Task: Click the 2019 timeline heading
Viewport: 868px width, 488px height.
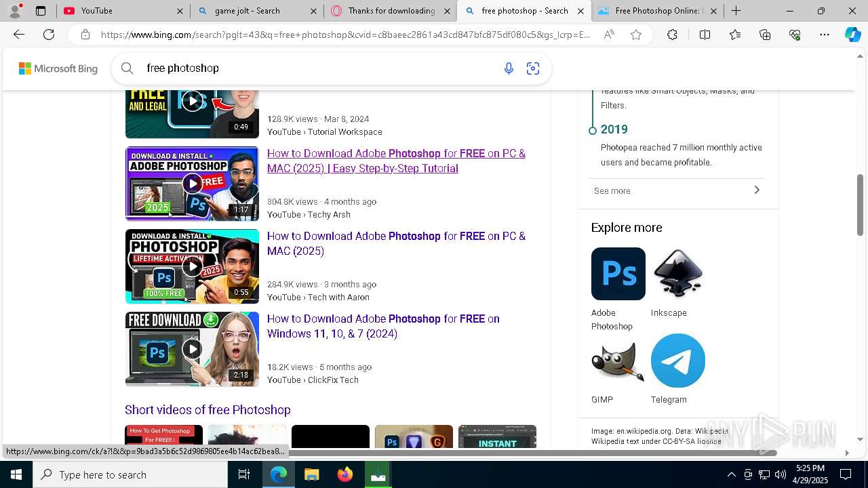Action: [614, 129]
